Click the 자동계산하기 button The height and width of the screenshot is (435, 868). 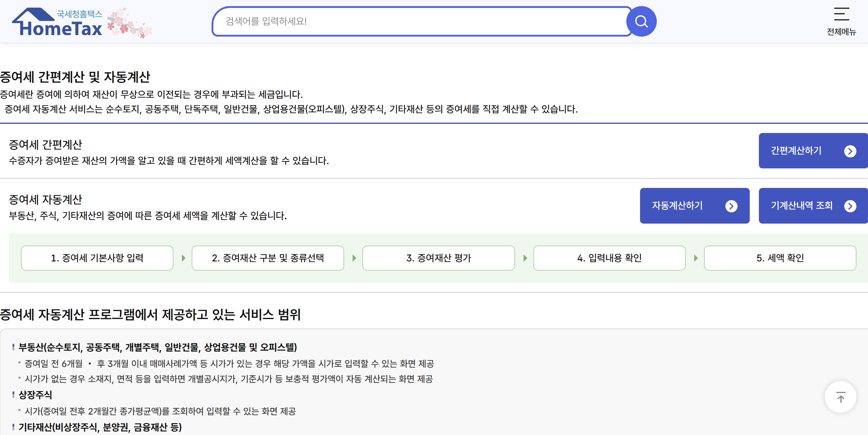(x=695, y=206)
